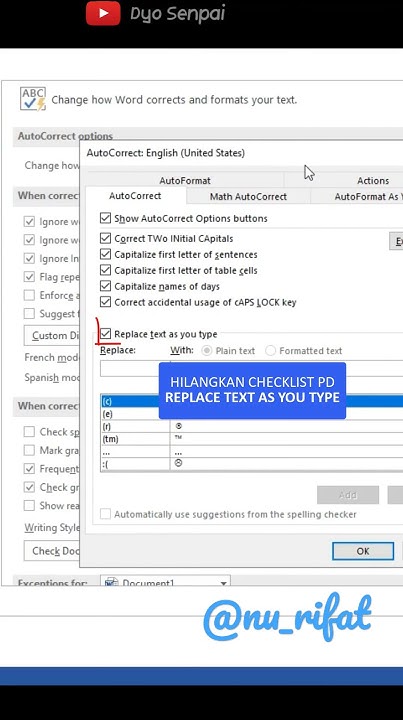Toggle Enforce accented checkbox in Word Options
The image size is (403, 720).
tap(29, 295)
